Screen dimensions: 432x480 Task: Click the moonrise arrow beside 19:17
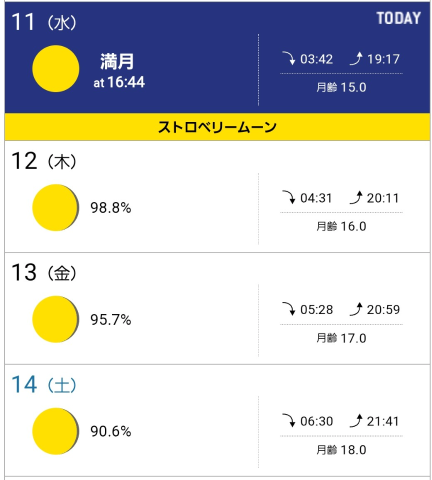pos(356,58)
